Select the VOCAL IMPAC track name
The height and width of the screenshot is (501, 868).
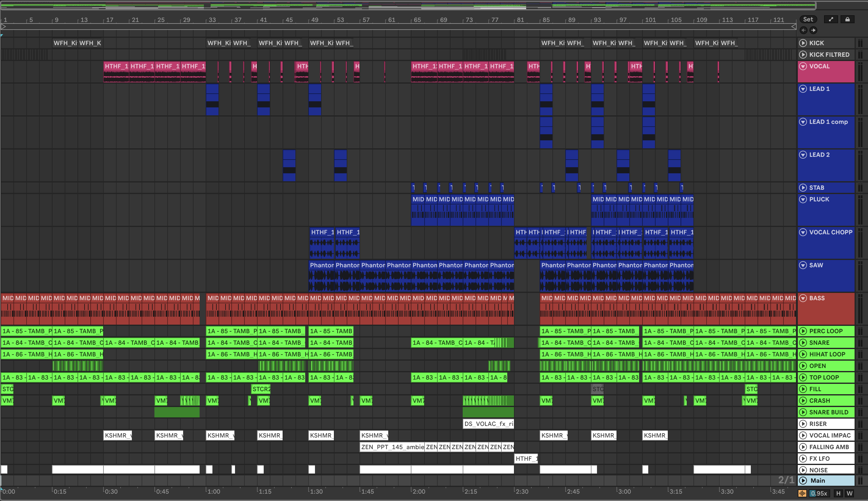click(x=830, y=435)
